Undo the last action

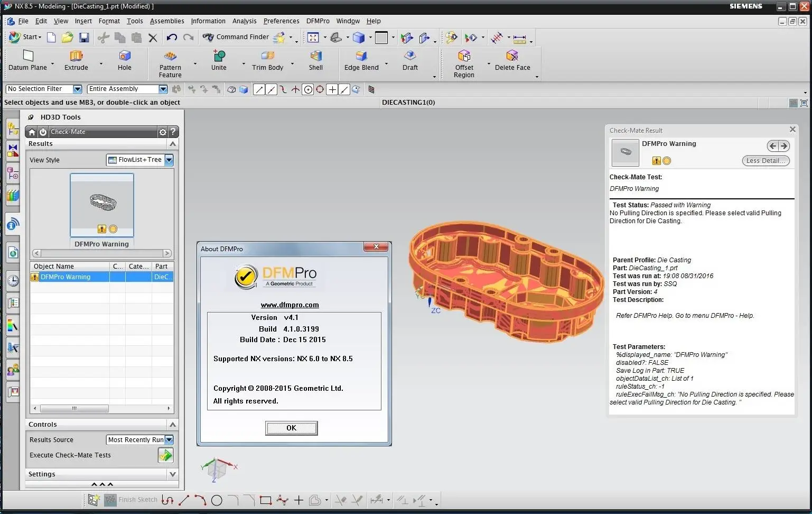coord(172,37)
